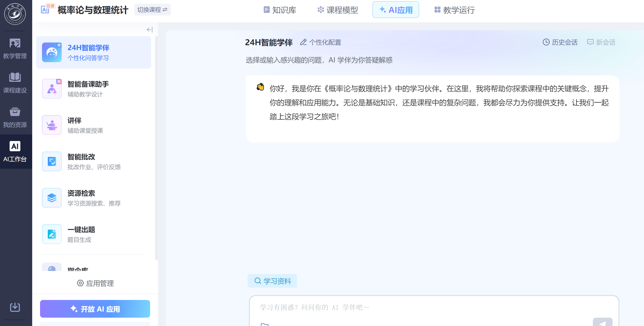Open the 教学运行 tab
Viewport: 644px width, 326px height.
tap(455, 10)
